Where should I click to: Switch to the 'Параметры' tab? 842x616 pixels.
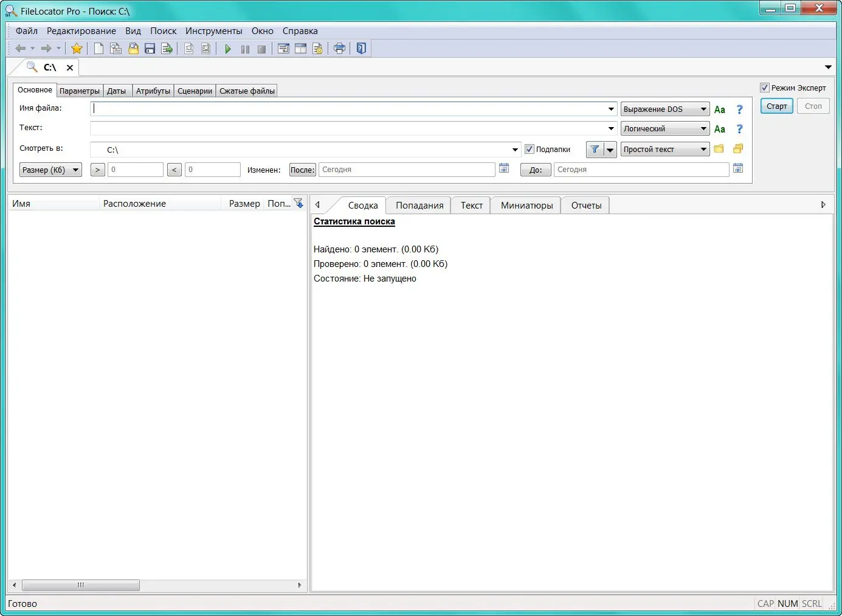pyautogui.click(x=80, y=91)
